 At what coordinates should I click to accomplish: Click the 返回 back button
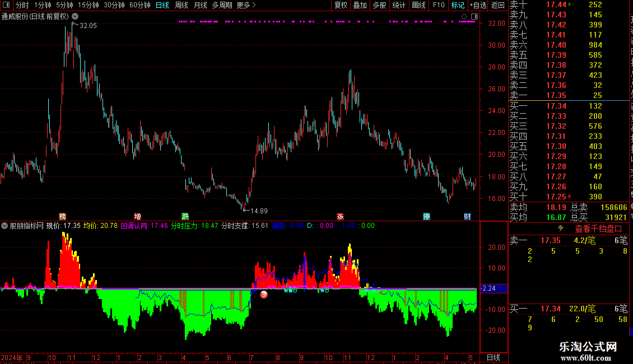coord(498,5)
